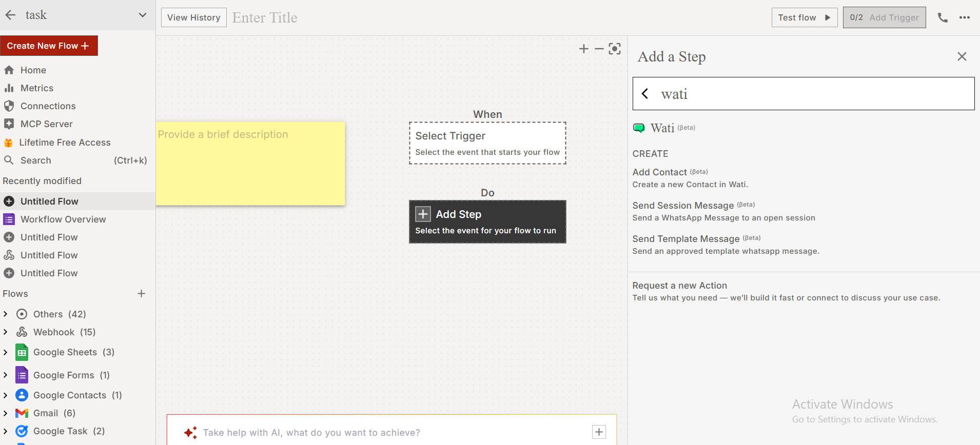Click the Webhook folder icon
This screenshot has height=445, width=980.
22,332
